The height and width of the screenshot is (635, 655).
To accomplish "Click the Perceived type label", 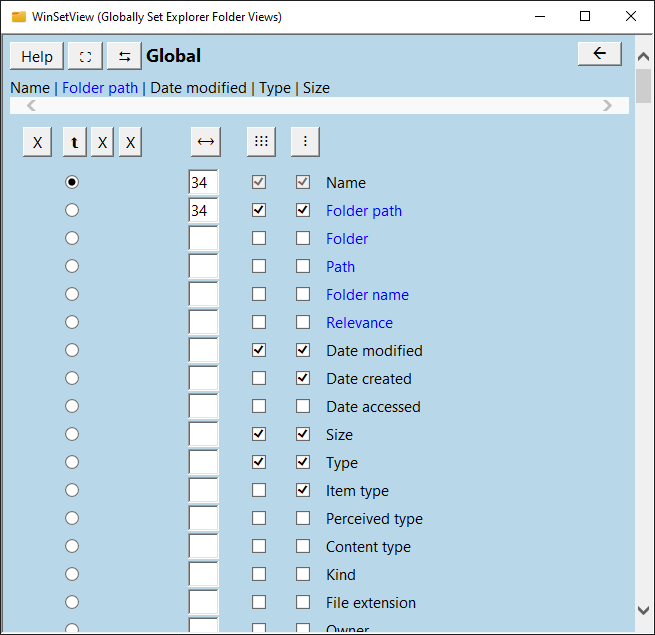I will (x=375, y=519).
